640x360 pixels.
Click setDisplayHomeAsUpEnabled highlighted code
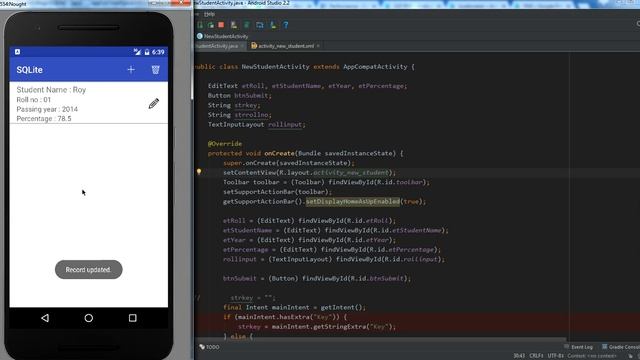[x=353, y=202]
